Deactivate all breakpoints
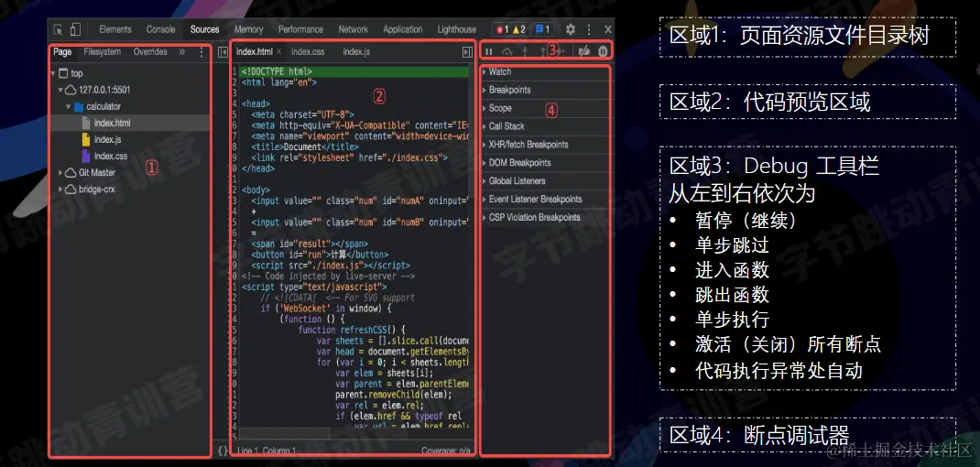 pos(583,51)
